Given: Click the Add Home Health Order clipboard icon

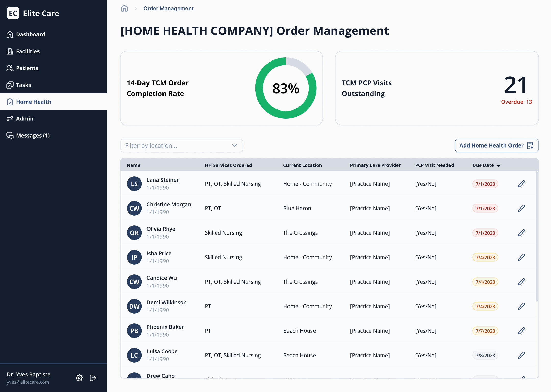Looking at the screenshot, I should point(530,145).
